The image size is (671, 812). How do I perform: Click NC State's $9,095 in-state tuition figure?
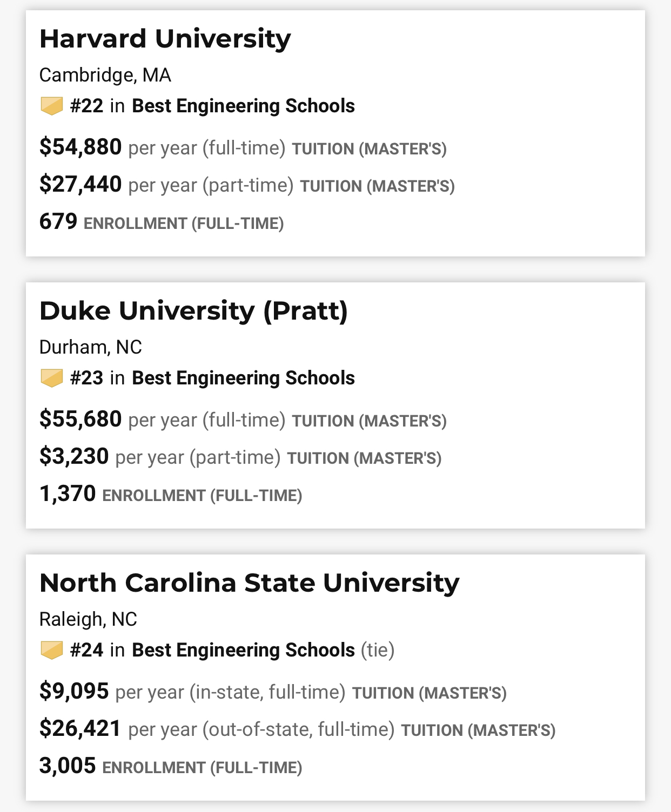click(x=74, y=691)
